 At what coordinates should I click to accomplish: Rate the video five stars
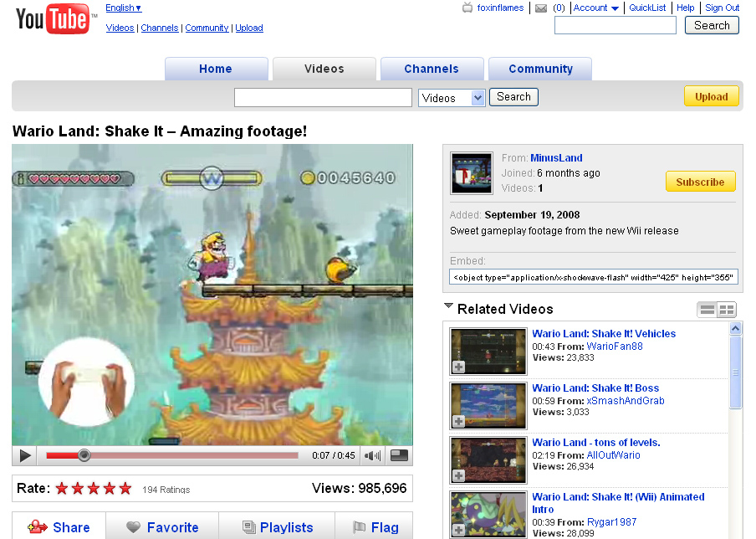(x=125, y=489)
